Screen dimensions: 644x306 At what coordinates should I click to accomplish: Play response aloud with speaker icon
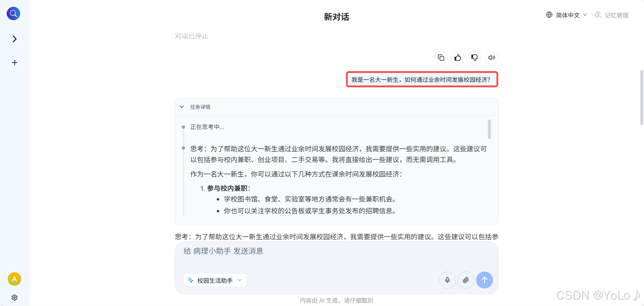click(492, 58)
